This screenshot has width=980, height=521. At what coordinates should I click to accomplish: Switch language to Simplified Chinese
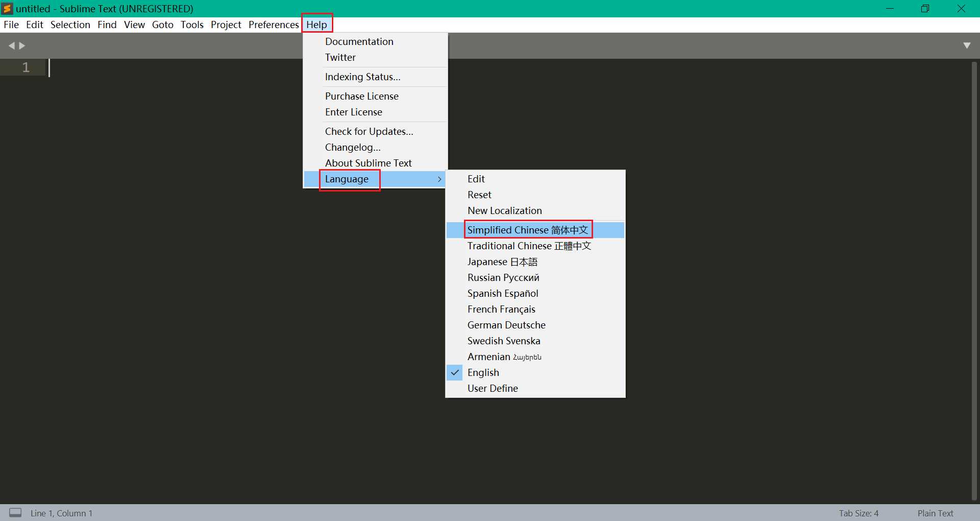[535, 230]
